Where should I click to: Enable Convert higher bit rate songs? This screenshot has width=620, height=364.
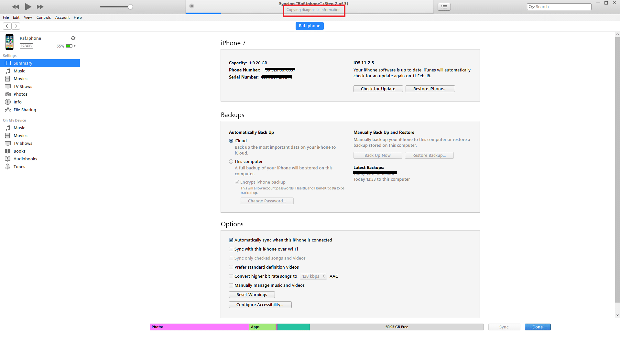click(x=231, y=276)
